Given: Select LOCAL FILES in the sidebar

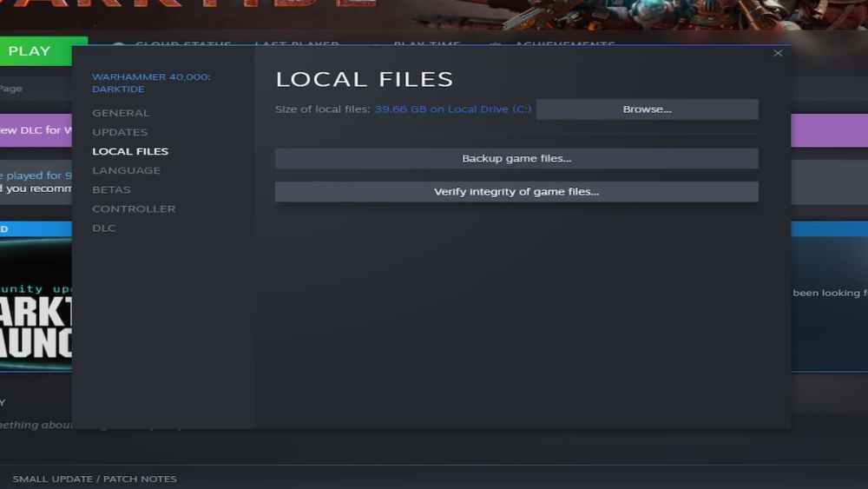Looking at the screenshot, I should [130, 151].
